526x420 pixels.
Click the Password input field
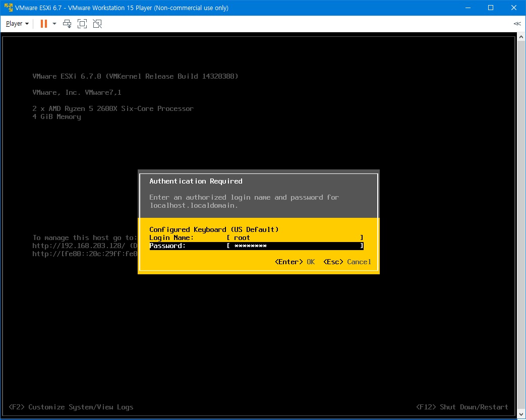(295, 246)
